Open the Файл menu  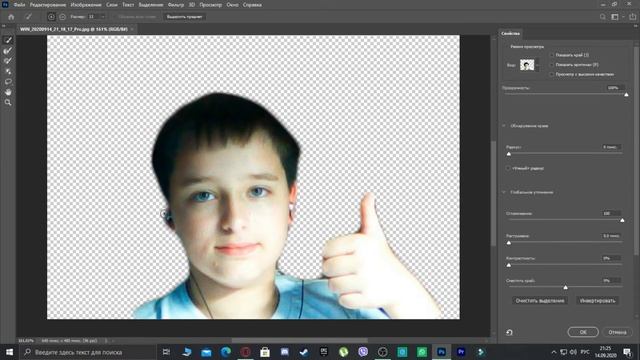click(19, 5)
